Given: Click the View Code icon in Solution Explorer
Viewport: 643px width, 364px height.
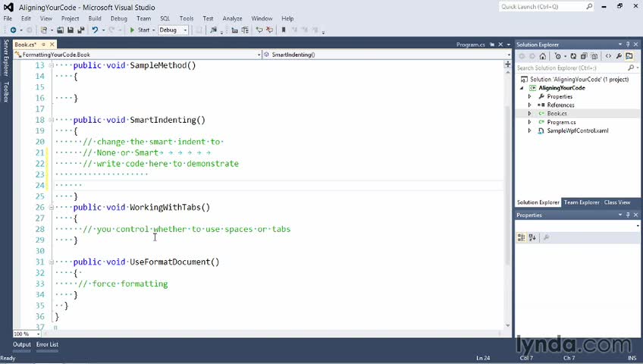Looking at the screenshot, I should [x=609, y=56].
